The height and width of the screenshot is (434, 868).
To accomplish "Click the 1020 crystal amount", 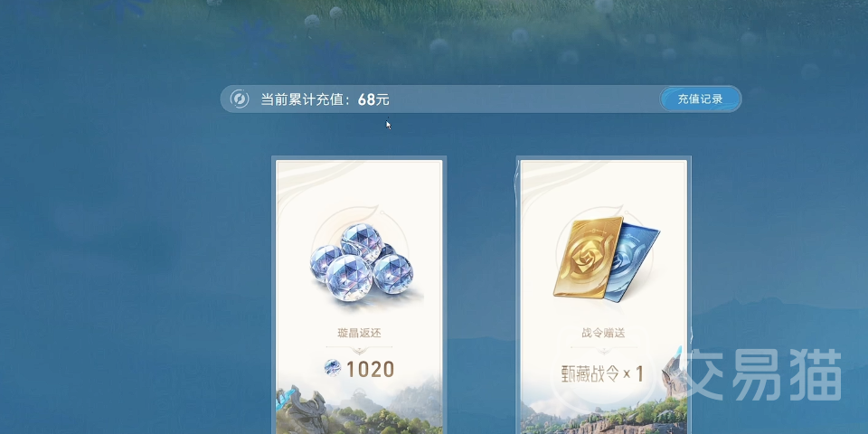I will [x=371, y=369].
